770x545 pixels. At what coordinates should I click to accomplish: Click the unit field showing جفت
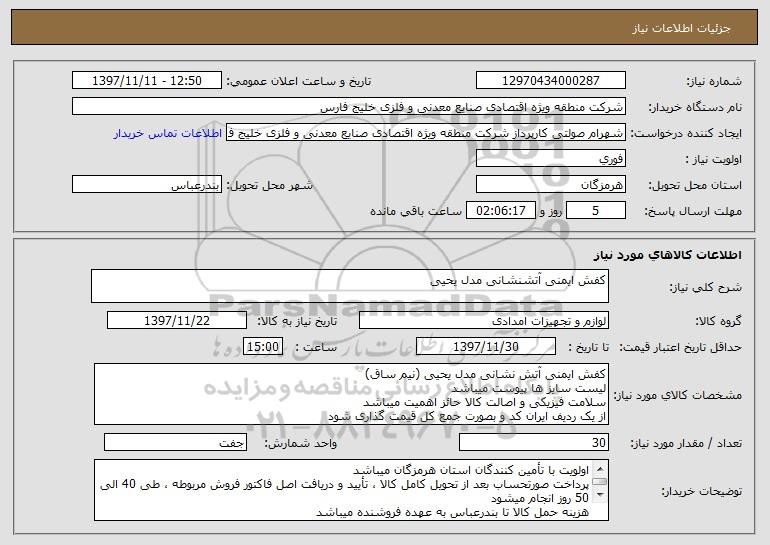[175, 442]
